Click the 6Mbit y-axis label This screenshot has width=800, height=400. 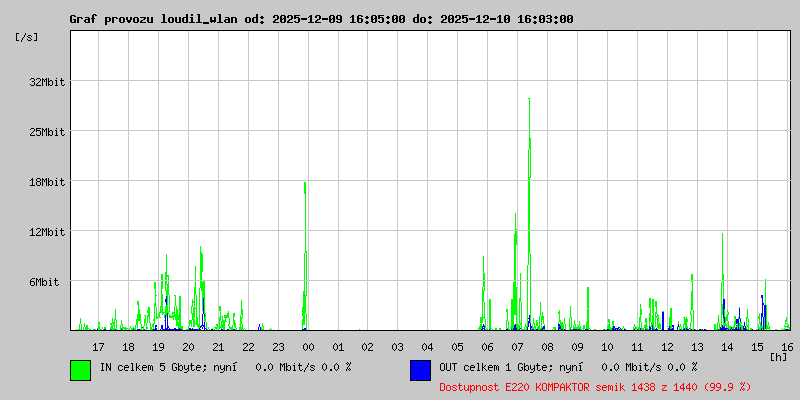pyautogui.click(x=44, y=282)
